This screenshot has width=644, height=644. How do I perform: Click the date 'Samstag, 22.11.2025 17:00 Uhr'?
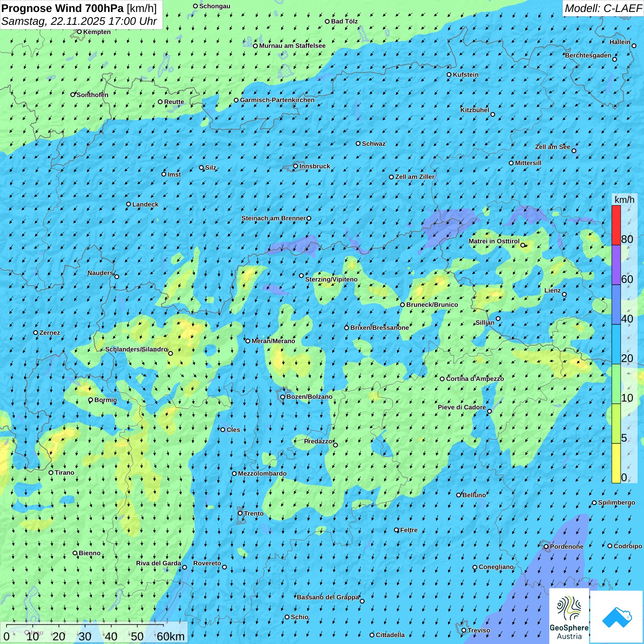[79, 21]
